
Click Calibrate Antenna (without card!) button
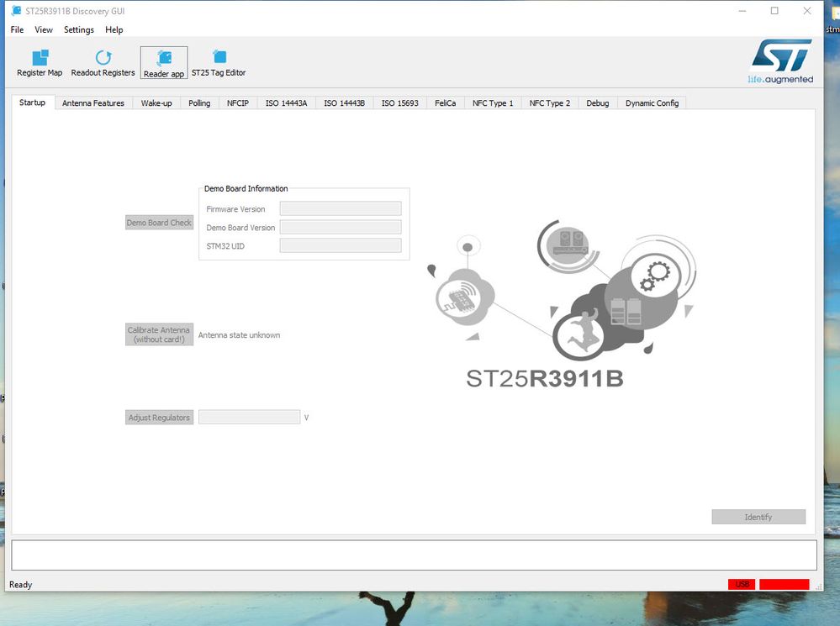click(159, 334)
